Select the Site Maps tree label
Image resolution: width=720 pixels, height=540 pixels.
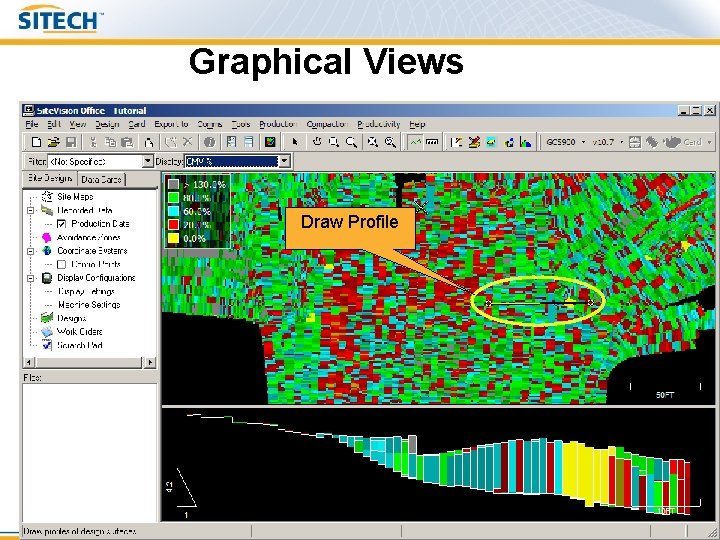75,197
